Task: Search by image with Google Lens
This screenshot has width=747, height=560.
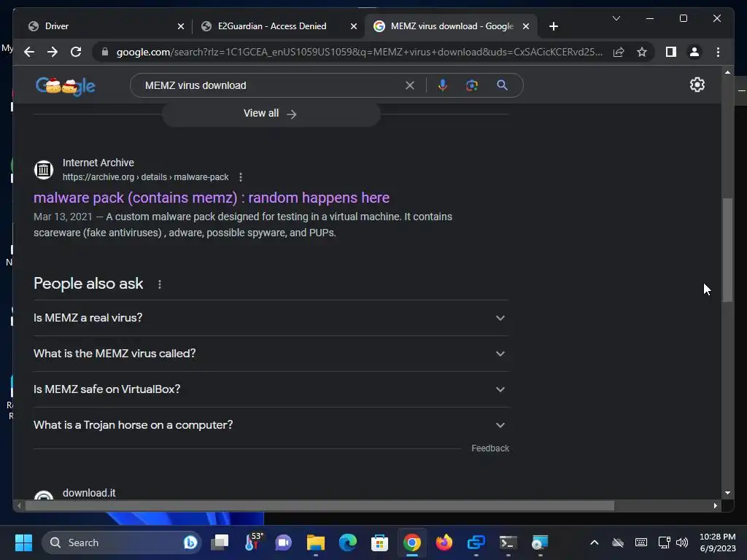Action: point(472,85)
